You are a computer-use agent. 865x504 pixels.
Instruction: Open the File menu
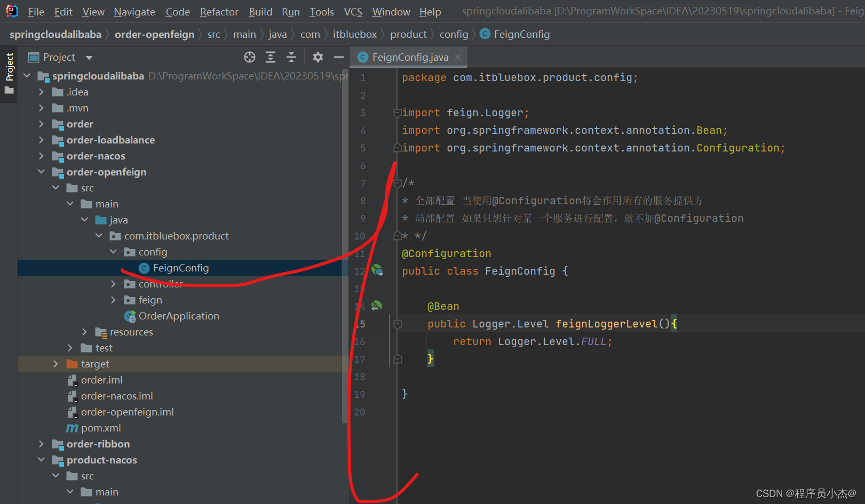pyautogui.click(x=36, y=12)
